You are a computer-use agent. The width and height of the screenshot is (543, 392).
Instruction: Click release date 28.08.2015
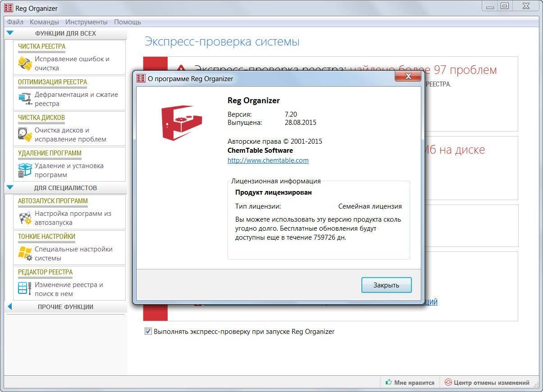(301, 123)
